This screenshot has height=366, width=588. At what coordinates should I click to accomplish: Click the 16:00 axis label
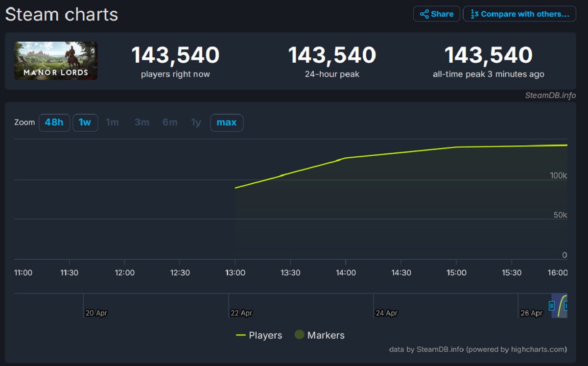coord(558,273)
